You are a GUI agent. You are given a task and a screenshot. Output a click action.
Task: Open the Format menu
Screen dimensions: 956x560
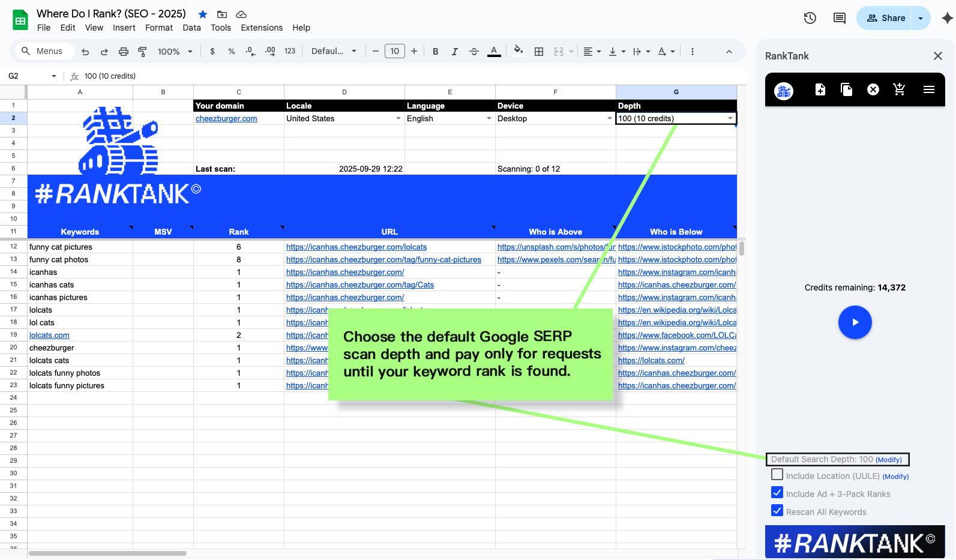tap(158, 28)
